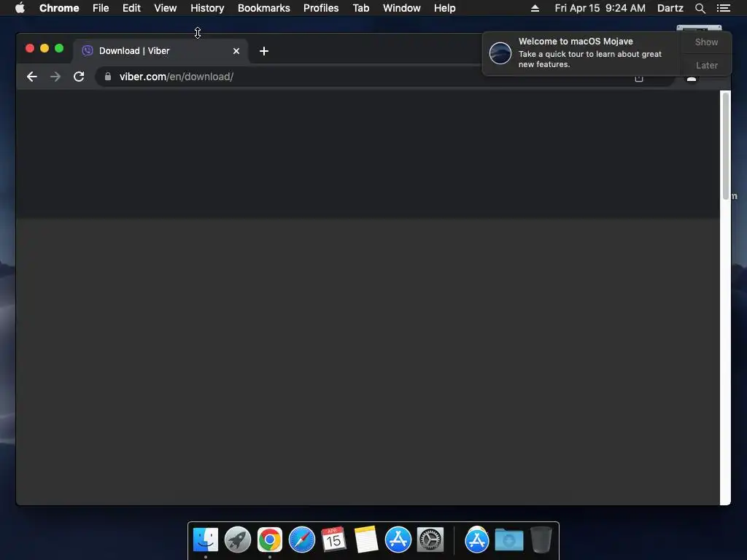Close the Download | Viber tab
Viewport: 747px width, 560px height.
pos(236,51)
